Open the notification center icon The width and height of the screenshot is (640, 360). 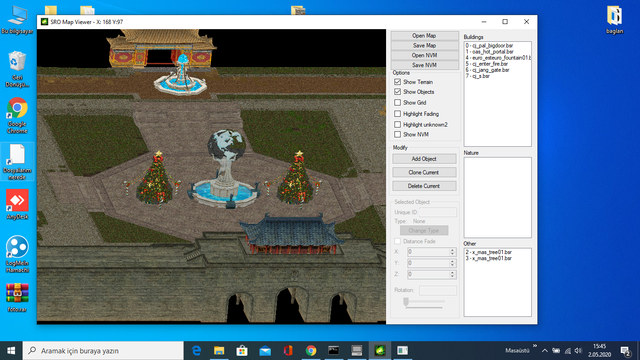625,351
